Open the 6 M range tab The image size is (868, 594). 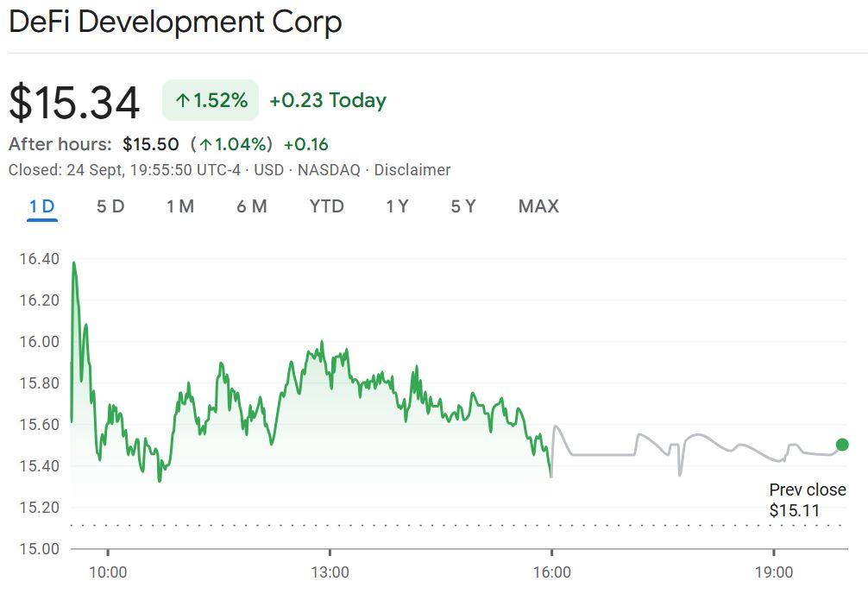(x=252, y=206)
